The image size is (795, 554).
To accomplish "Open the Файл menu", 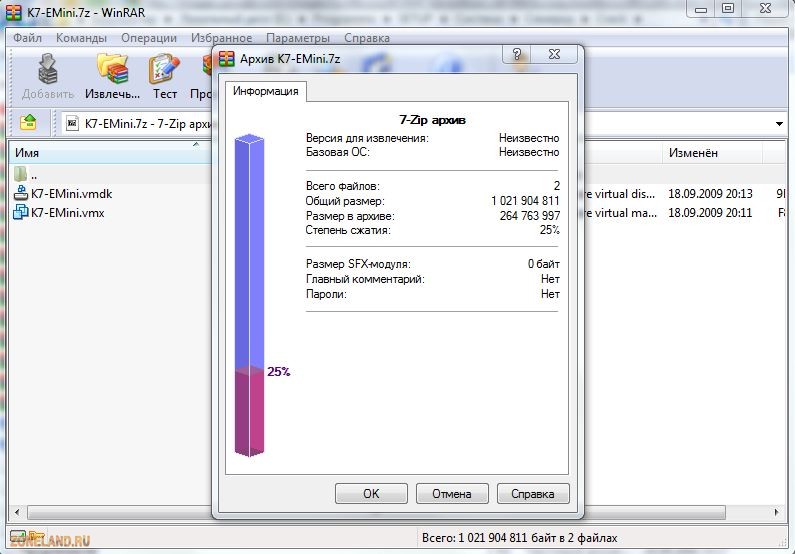I will click(27, 38).
